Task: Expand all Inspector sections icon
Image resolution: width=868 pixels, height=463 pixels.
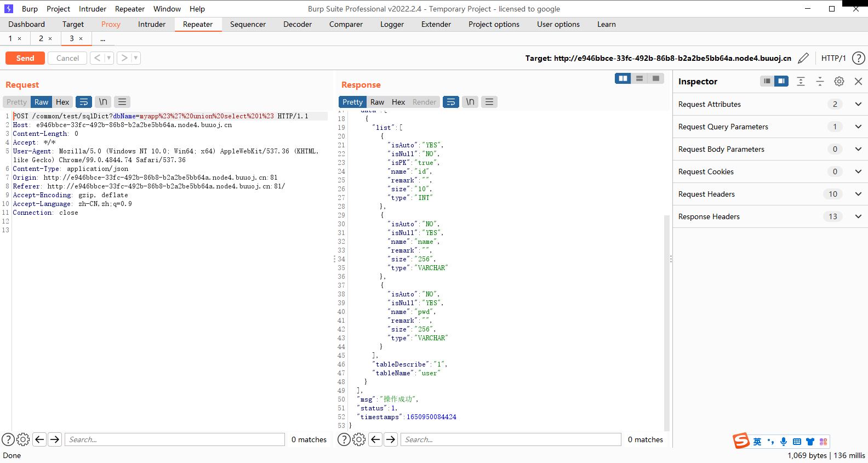Action: click(x=801, y=82)
